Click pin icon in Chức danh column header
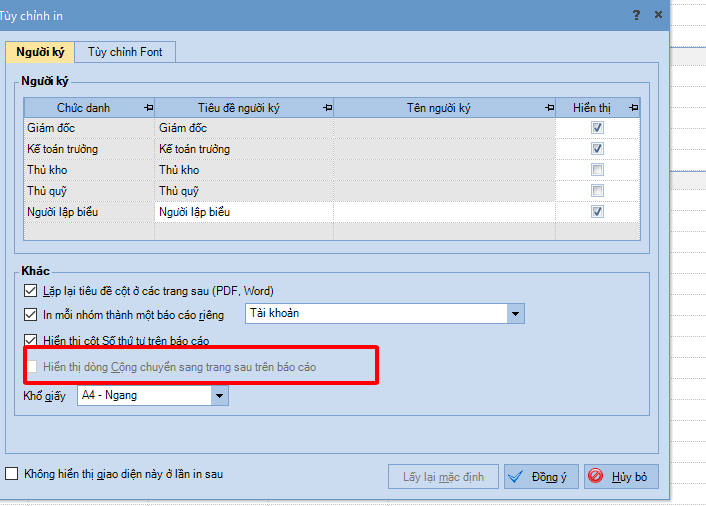706x506 pixels. 149,108
